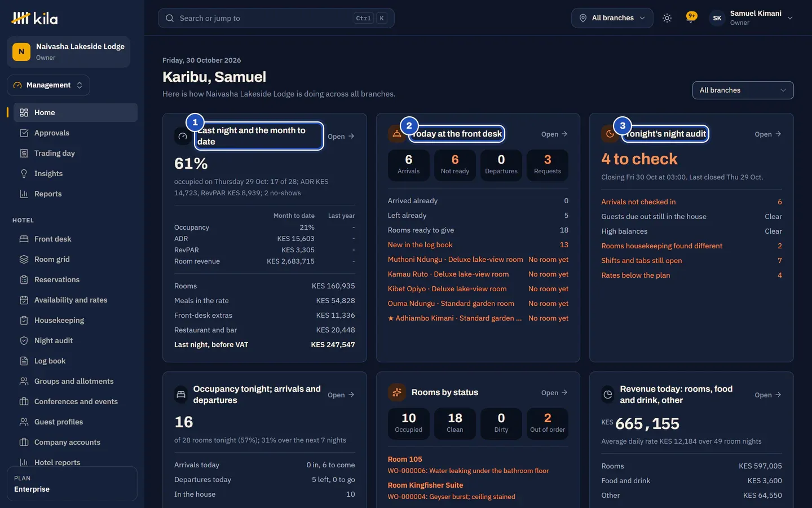Click the Reports chart icon
The width and height of the screenshot is (812, 508).
24,194
